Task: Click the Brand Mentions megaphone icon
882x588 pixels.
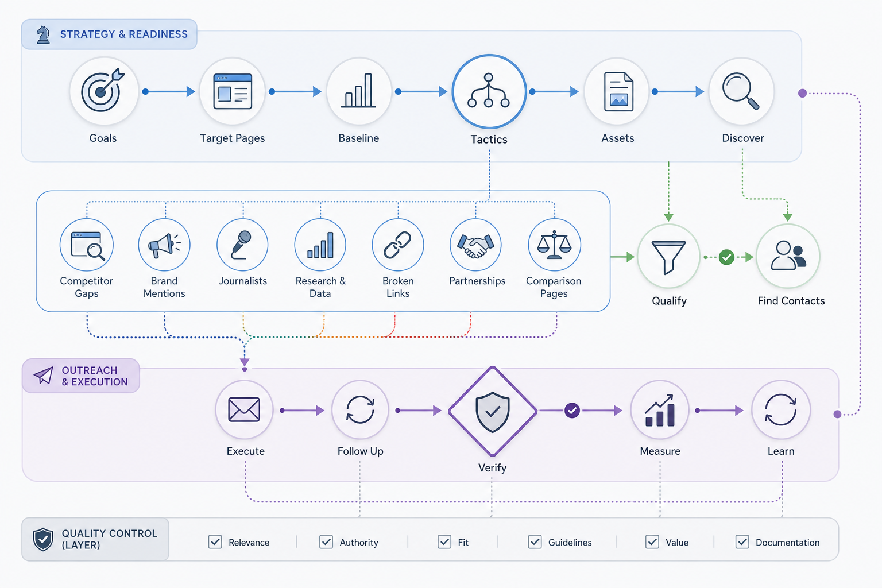Action: (164, 245)
